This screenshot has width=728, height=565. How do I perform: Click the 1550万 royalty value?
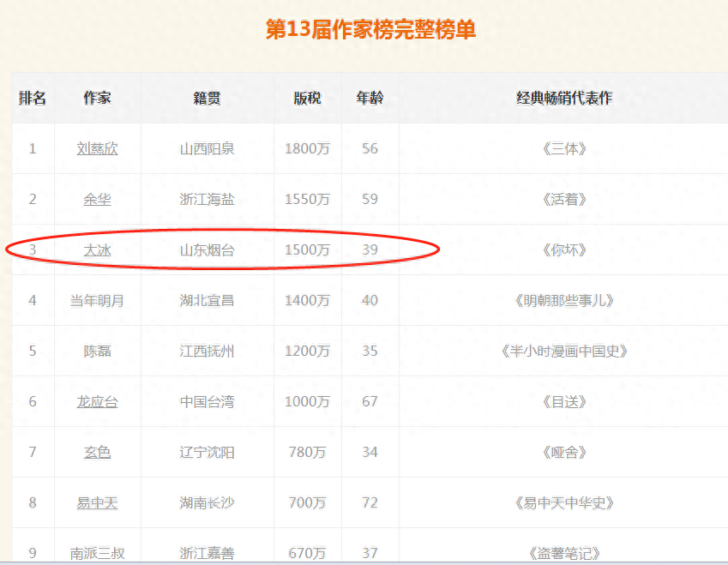coord(307,199)
